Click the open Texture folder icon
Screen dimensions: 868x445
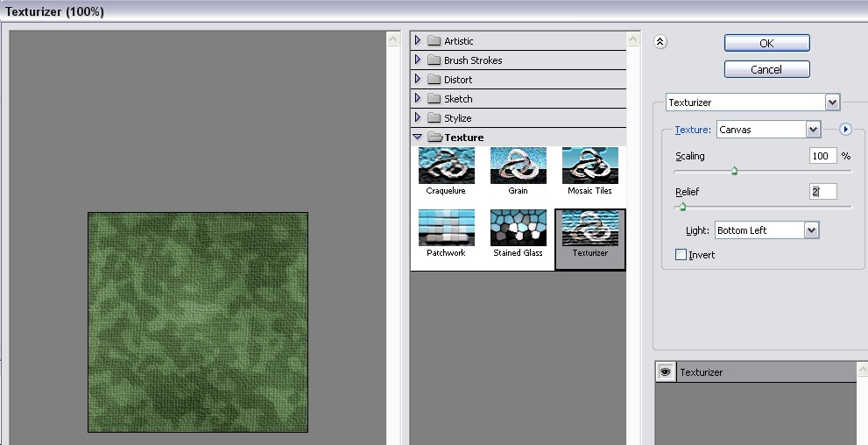pos(435,138)
